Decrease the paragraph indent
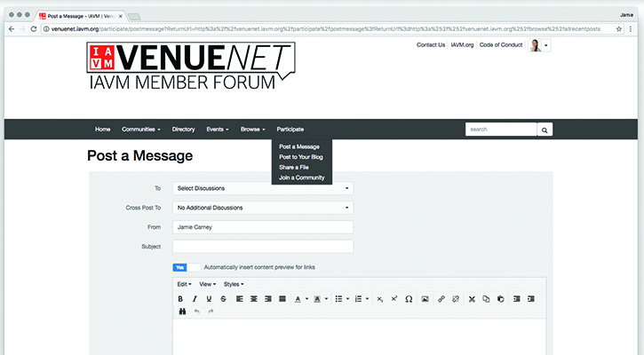 click(517, 299)
